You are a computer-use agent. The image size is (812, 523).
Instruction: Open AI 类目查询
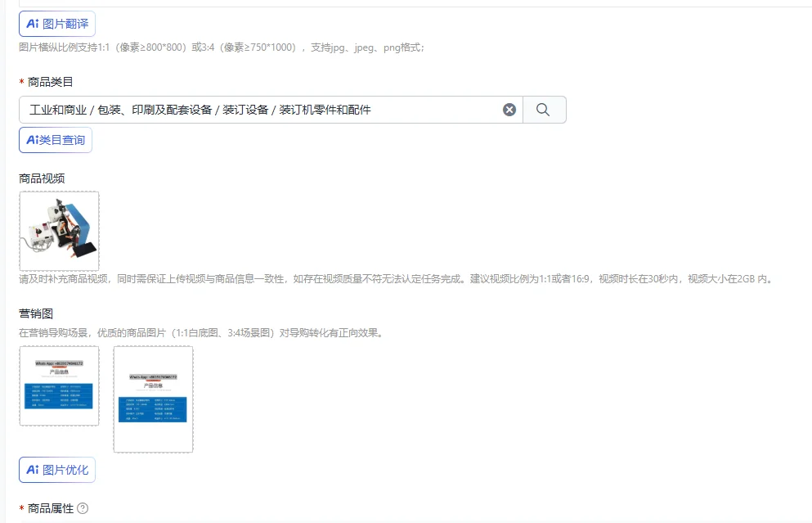point(56,140)
